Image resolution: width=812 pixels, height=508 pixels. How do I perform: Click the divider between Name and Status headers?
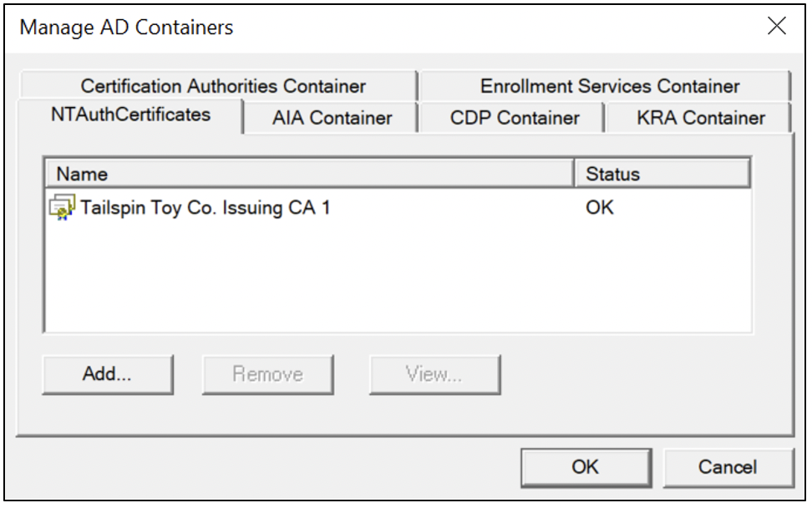click(x=575, y=174)
